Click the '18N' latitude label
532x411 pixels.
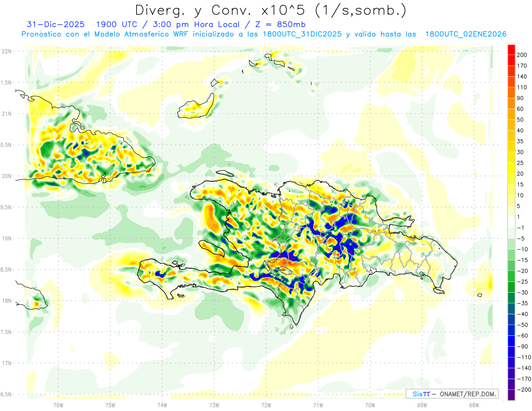(7, 301)
